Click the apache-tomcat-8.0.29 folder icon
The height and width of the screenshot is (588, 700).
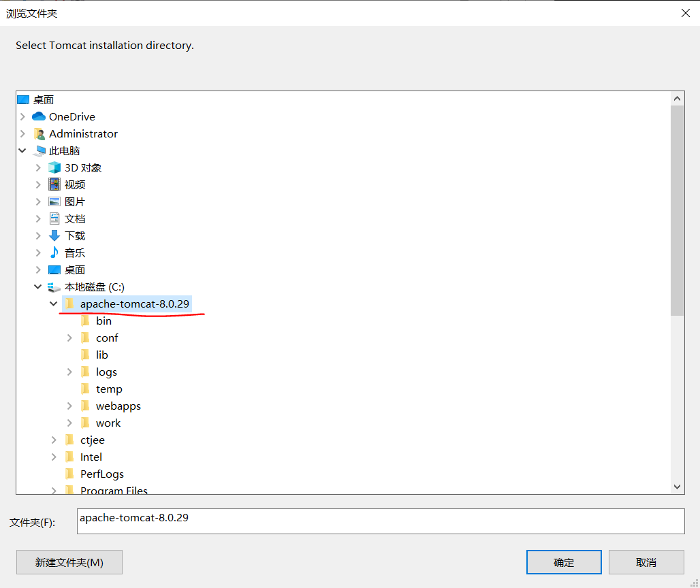[69, 304]
